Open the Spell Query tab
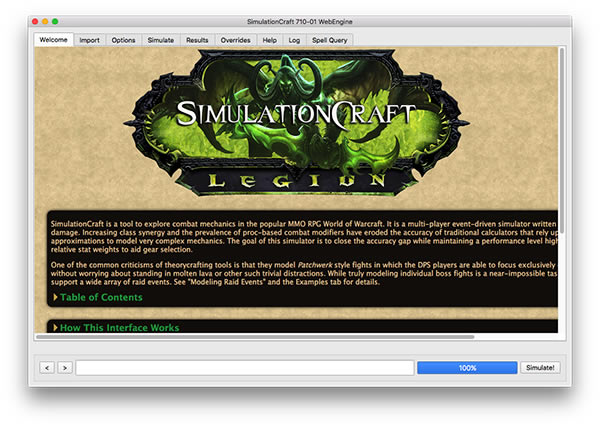The height and width of the screenshot is (427, 600). (x=329, y=40)
